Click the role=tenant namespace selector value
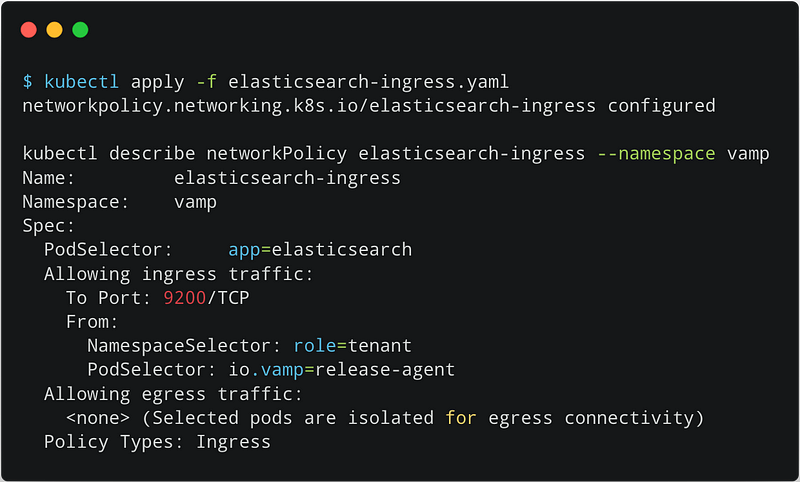Image resolution: width=800 pixels, height=482 pixels. 353,346
